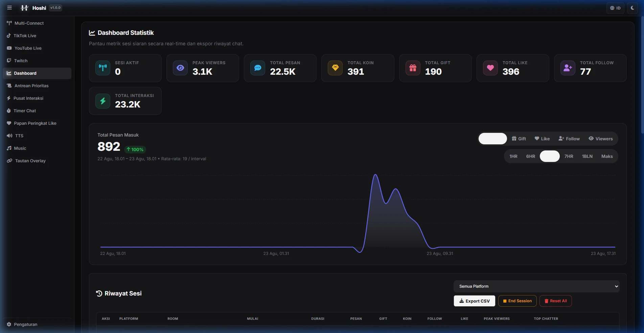644x333 pixels.
Task: Set the chart range to Maks
Action: point(607,156)
